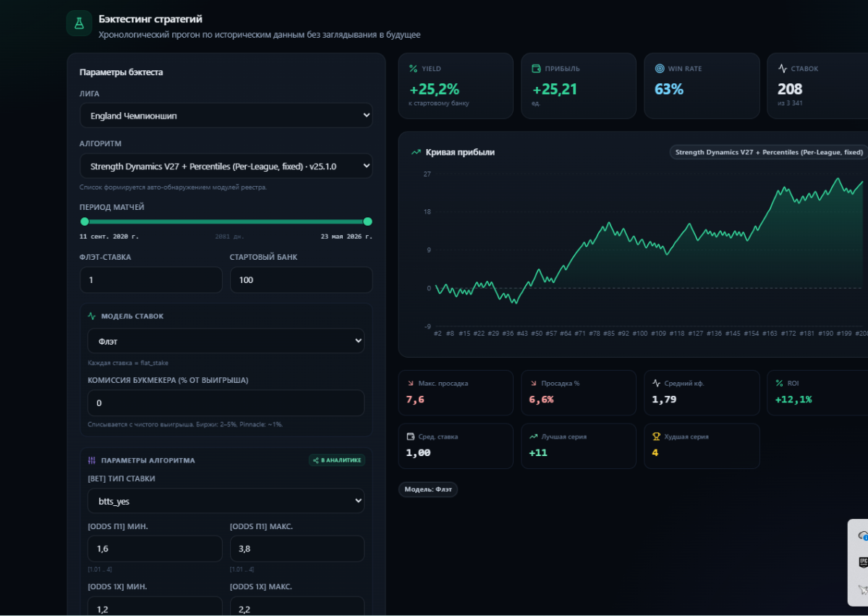Click the trend icon beside Кривая прибыли
Screen dimensions: 868x616
click(416, 153)
